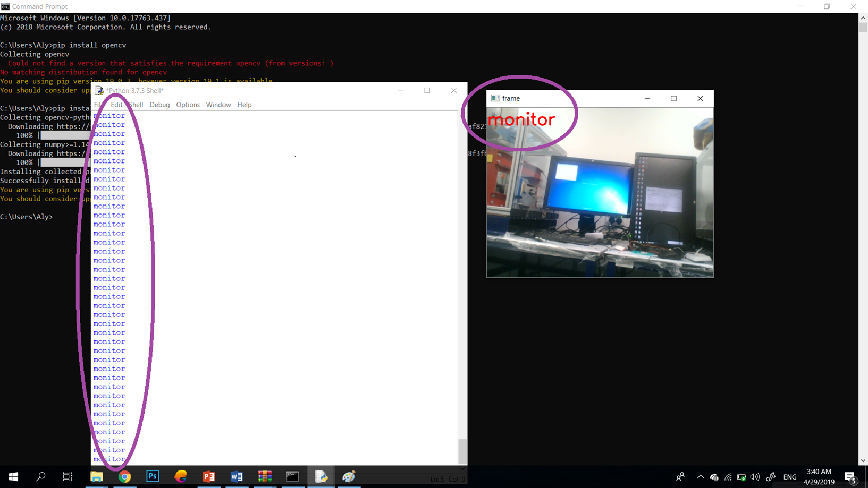Maximize the frame video window

click(673, 98)
